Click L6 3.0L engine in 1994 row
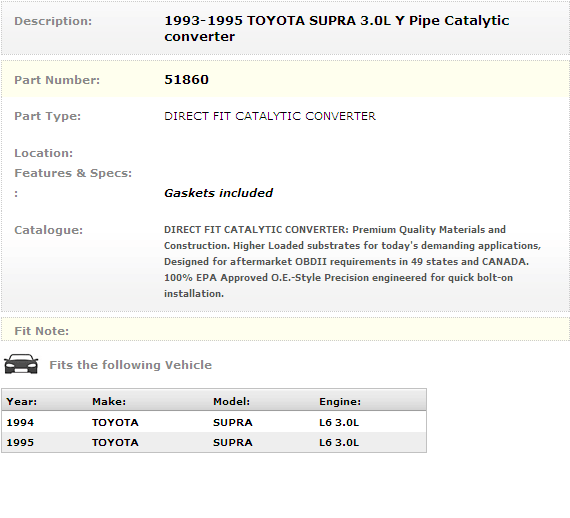Image resolution: width=570 pixels, height=518 pixels. pos(339,422)
